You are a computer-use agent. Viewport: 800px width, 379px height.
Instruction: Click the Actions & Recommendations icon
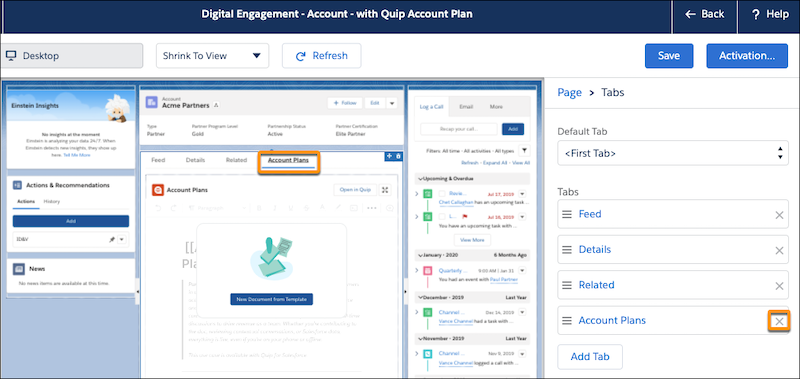pyautogui.click(x=17, y=185)
